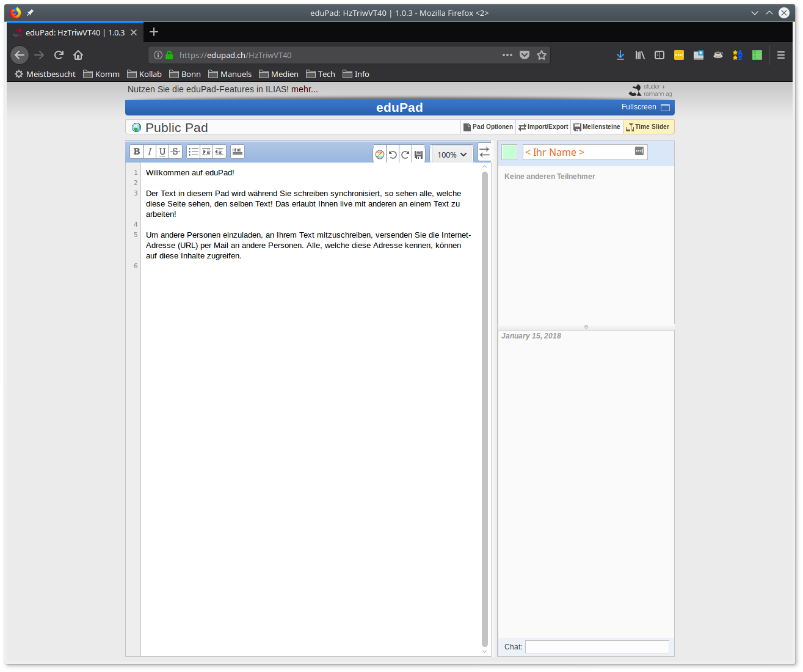Click the pad editor vertical scrollbar
803x672 pixels.
point(485,409)
